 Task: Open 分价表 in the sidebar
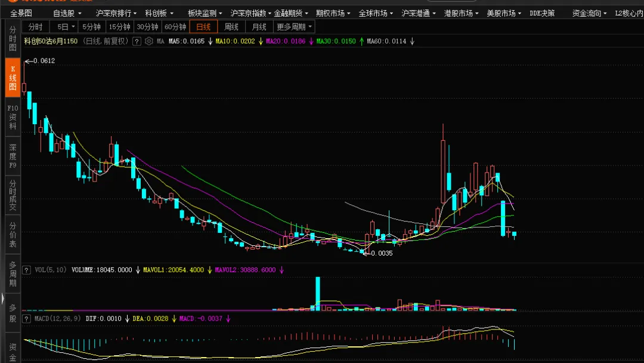point(13,234)
